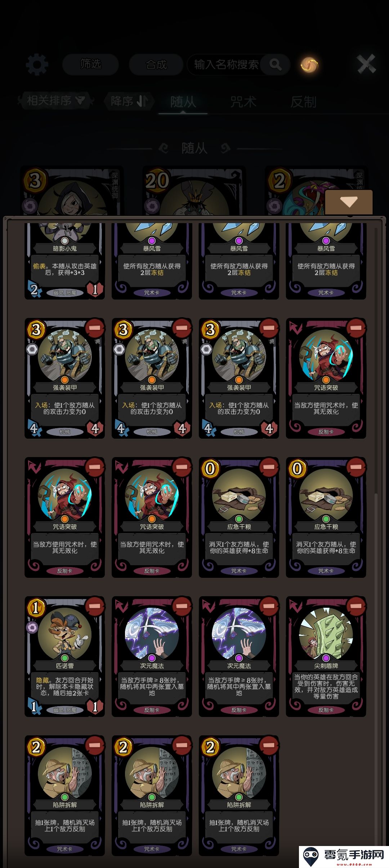The image size is (389, 868).
Task: Switch to the 反制 tab
Action: [303, 102]
